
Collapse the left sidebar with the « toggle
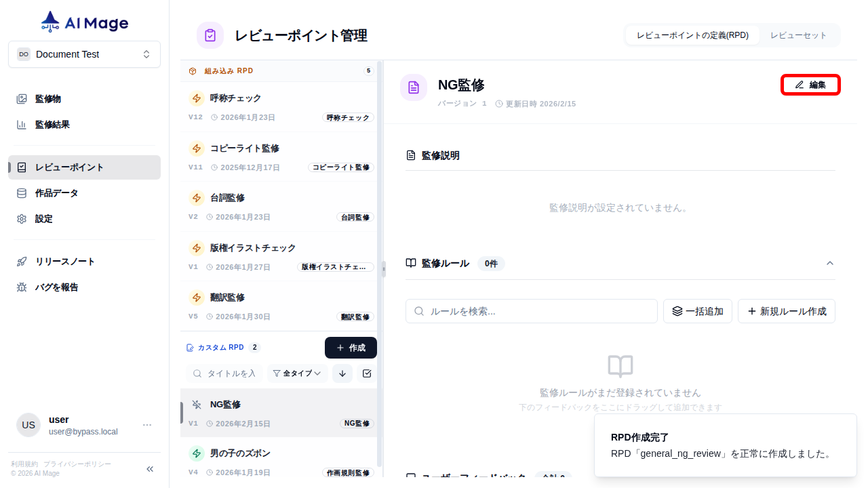[x=149, y=468]
